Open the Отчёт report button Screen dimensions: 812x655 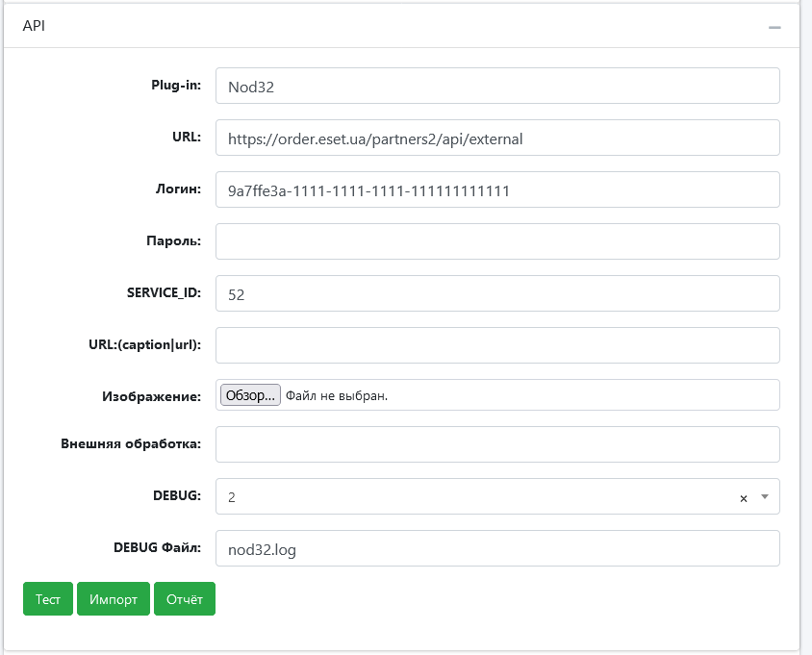pyautogui.click(x=185, y=598)
